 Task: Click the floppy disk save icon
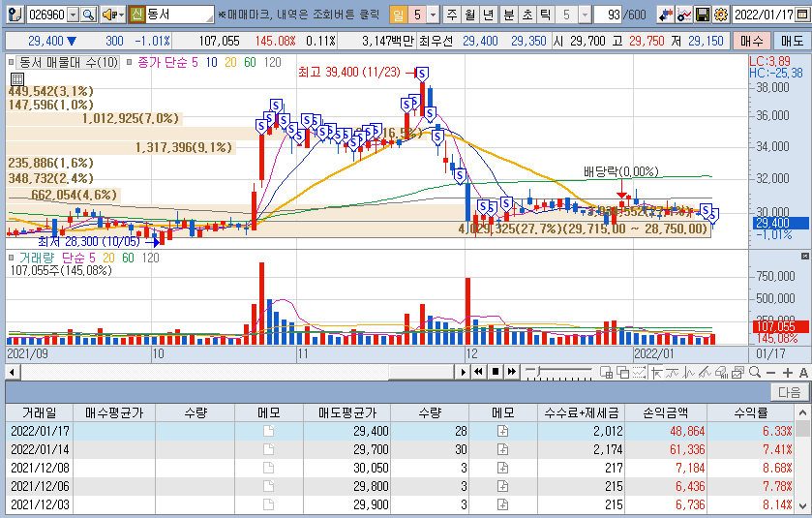[x=703, y=15]
